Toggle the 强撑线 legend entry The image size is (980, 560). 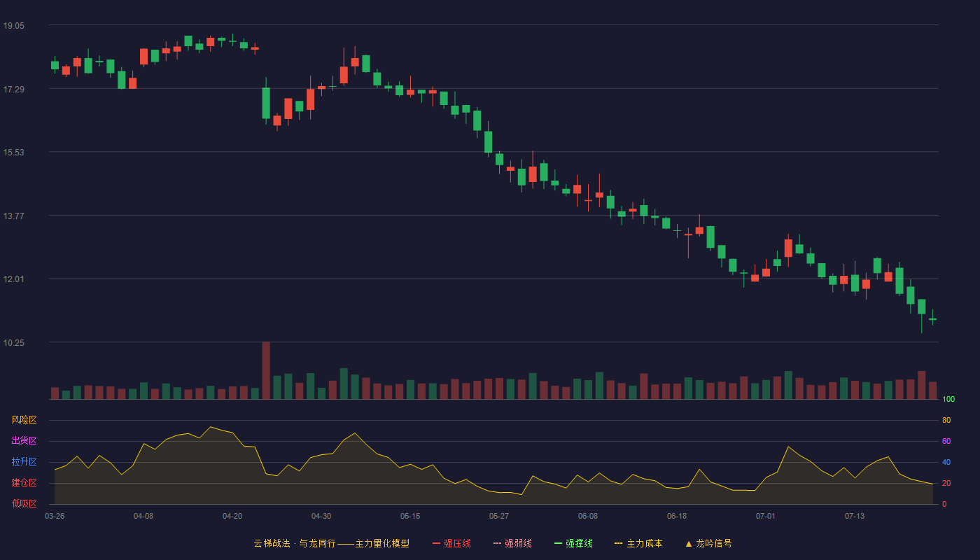point(573,543)
